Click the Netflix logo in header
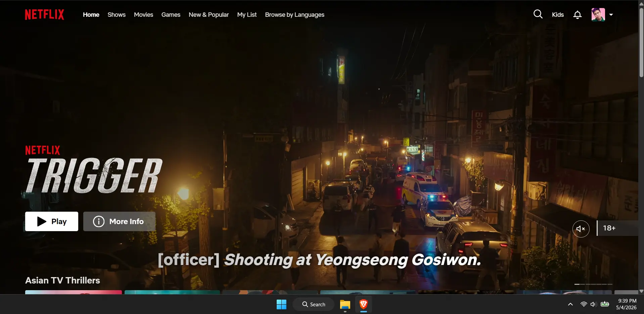Screen dimensions: 644x314 [x=44, y=14]
